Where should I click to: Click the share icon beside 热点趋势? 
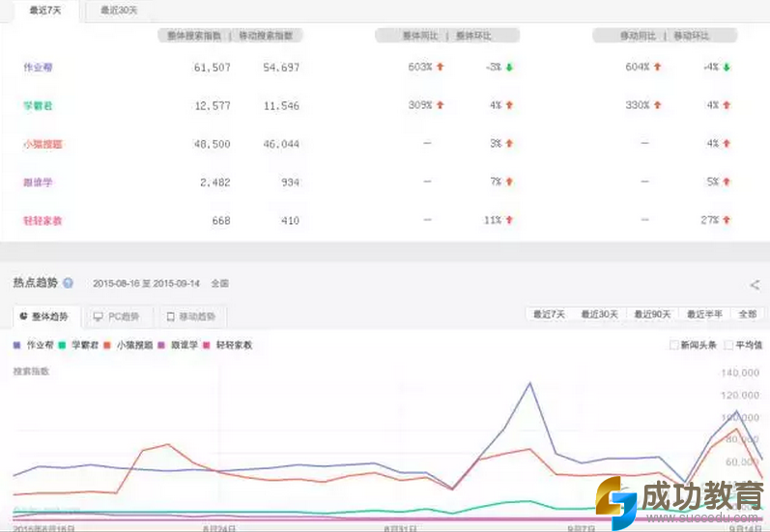pyautogui.click(x=754, y=285)
